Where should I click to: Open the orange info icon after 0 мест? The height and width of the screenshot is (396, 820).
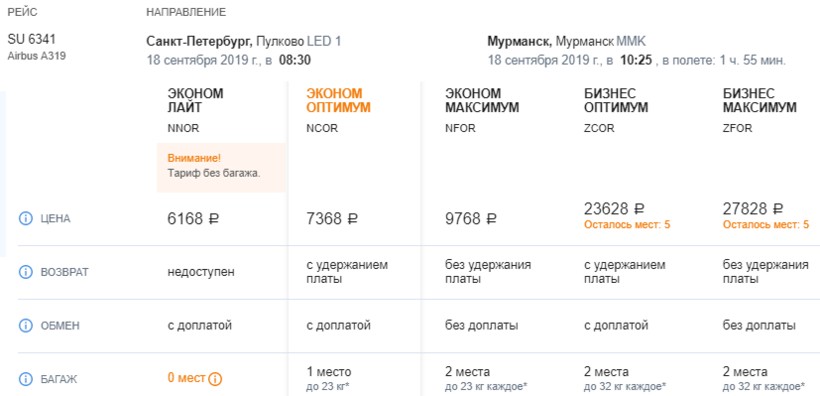(x=215, y=379)
